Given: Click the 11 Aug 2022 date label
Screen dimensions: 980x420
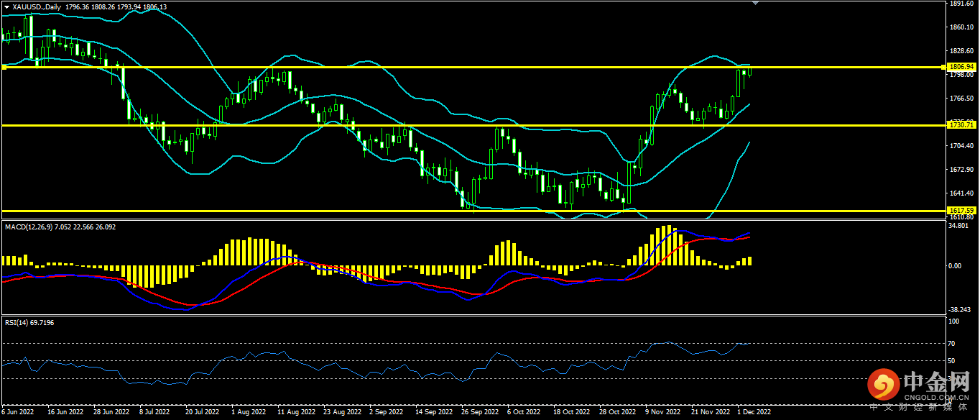Looking at the screenshot, I should (x=296, y=413).
